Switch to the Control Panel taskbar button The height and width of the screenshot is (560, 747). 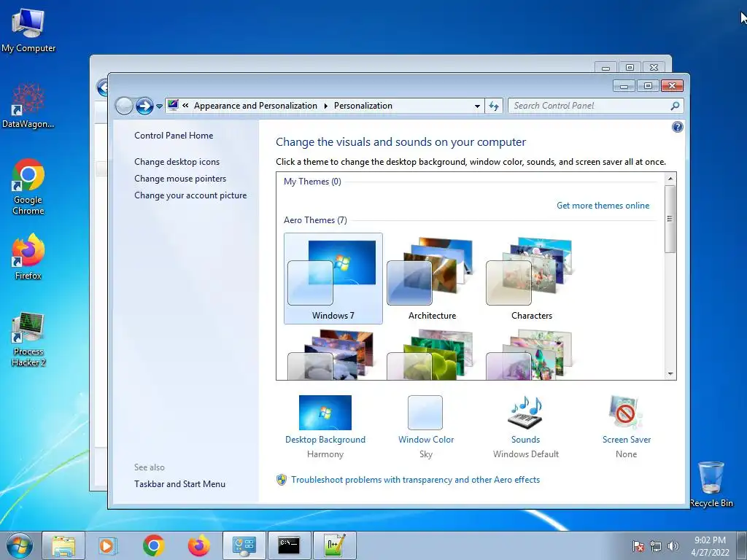pos(244,545)
